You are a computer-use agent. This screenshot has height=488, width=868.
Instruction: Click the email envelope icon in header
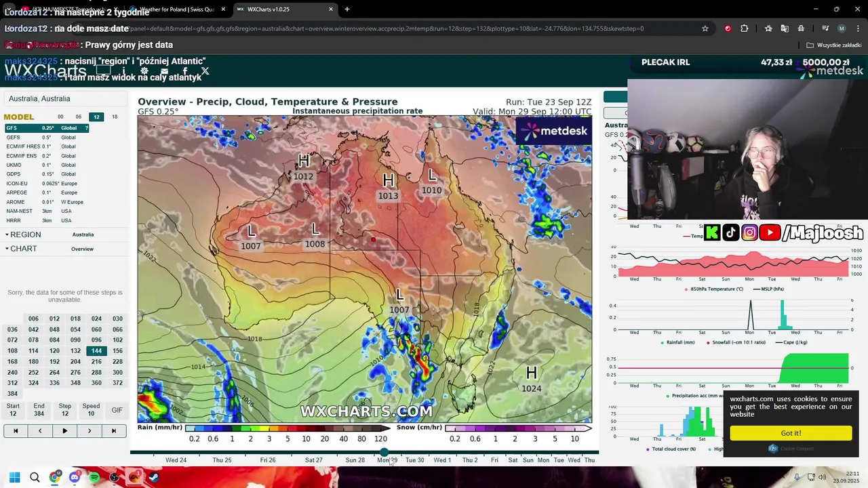point(164,71)
